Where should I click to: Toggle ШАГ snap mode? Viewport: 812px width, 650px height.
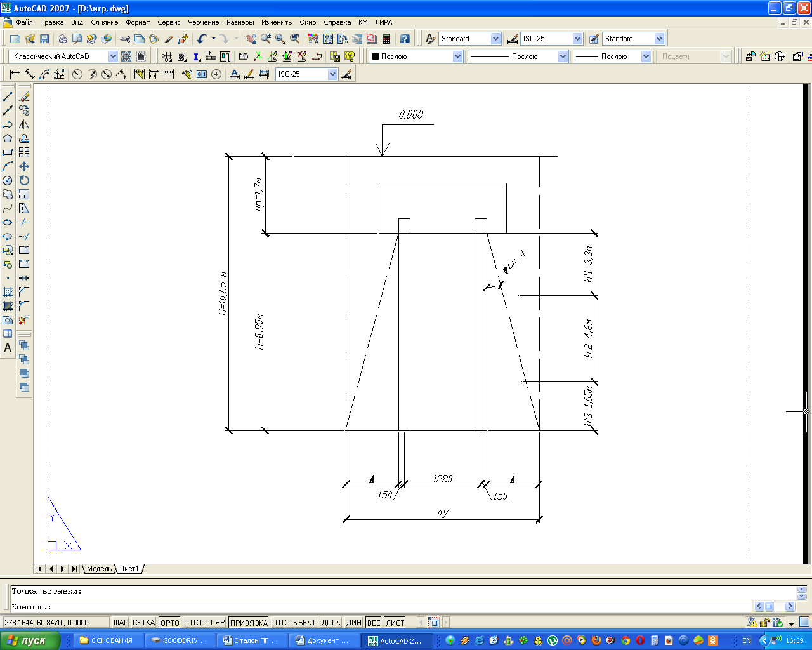coord(121,623)
